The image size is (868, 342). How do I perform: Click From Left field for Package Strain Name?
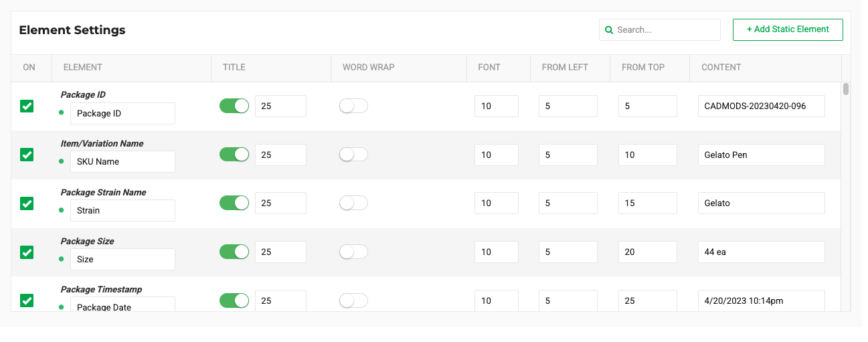(568, 203)
